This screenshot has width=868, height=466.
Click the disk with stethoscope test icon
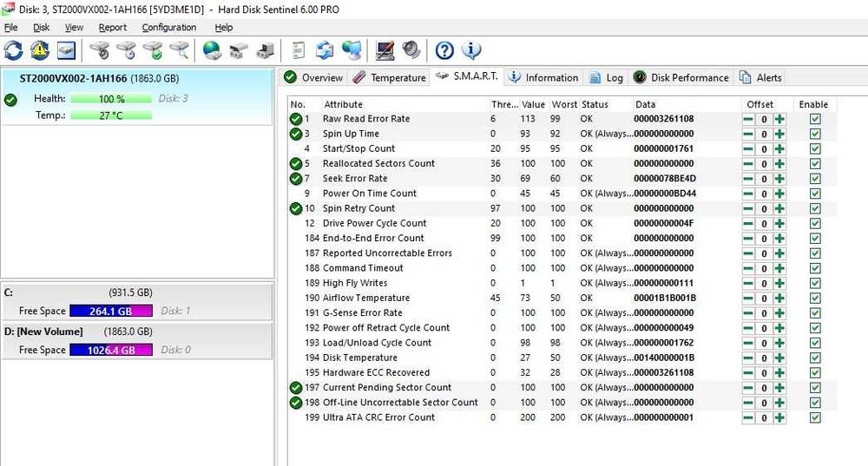tap(100, 50)
